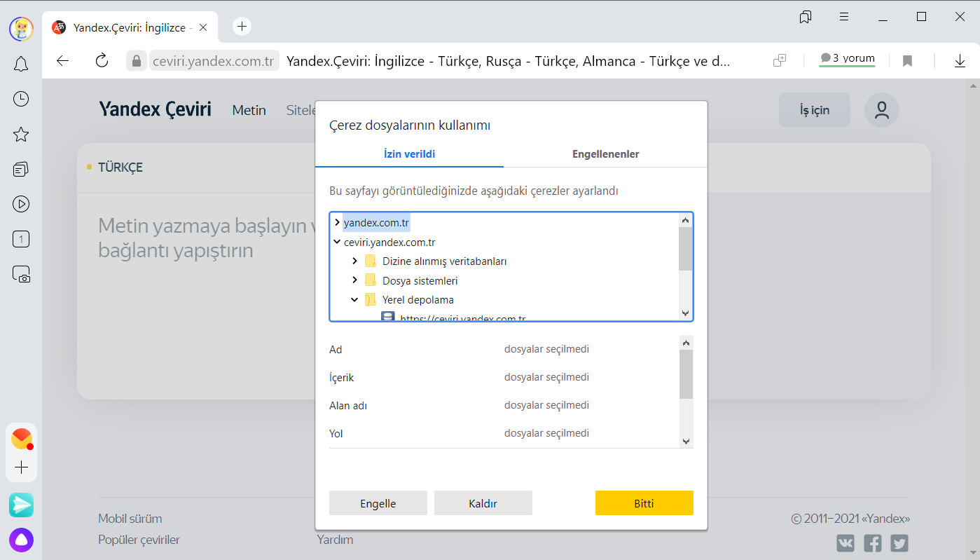Click the tab counter icon showing 1
The image size is (980, 560).
pos(21,239)
